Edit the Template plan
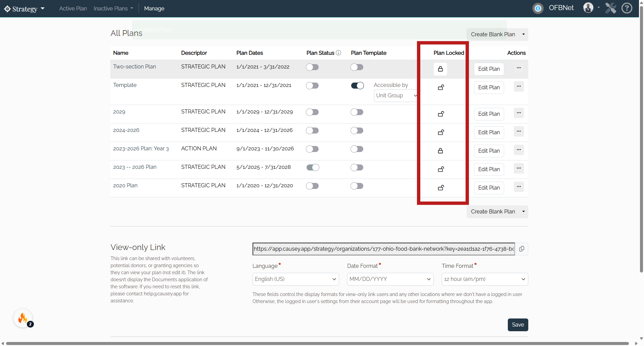 [489, 88]
